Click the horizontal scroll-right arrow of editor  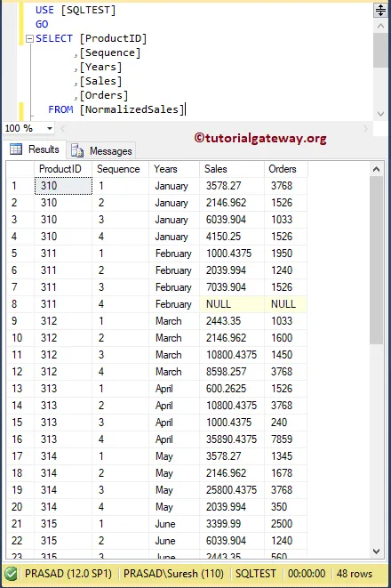coord(366,129)
